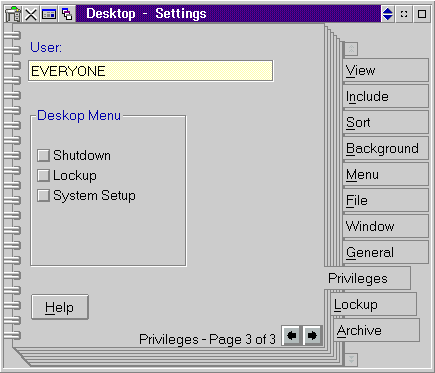Open the system menu icon in title bar
The height and width of the screenshot is (373, 435).
tap(13, 14)
